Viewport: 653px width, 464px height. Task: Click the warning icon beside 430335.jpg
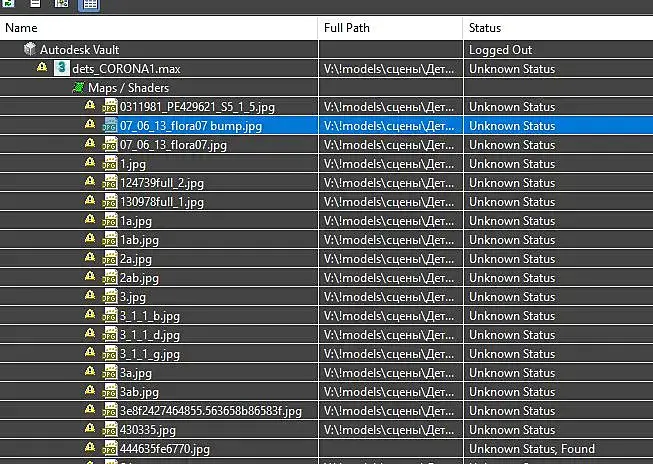pyautogui.click(x=90, y=428)
